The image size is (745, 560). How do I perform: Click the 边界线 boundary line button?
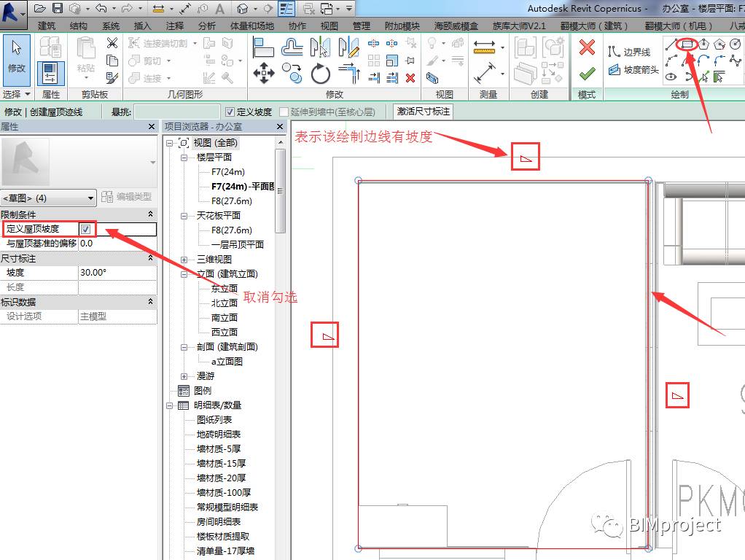(630, 52)
